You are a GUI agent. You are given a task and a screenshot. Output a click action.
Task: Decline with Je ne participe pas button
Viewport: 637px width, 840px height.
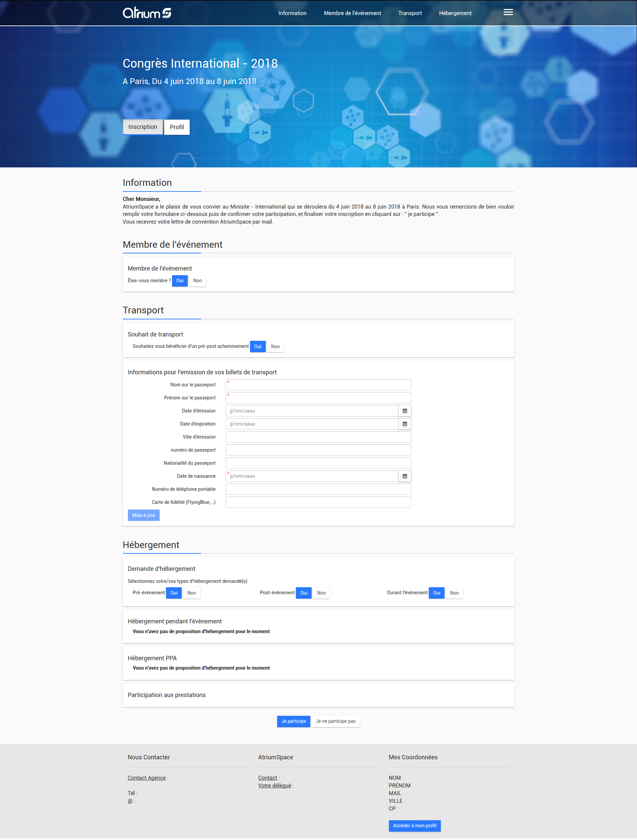[336, 721]
